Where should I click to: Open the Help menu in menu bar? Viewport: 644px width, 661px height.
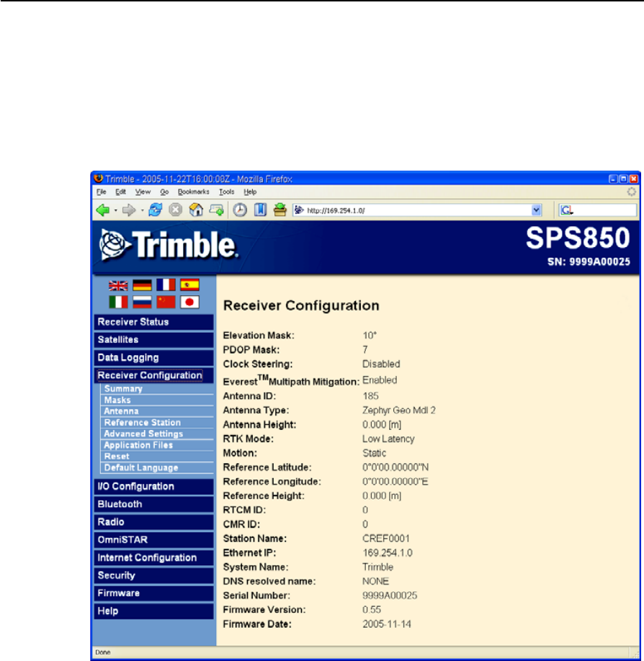coord(250,192)
